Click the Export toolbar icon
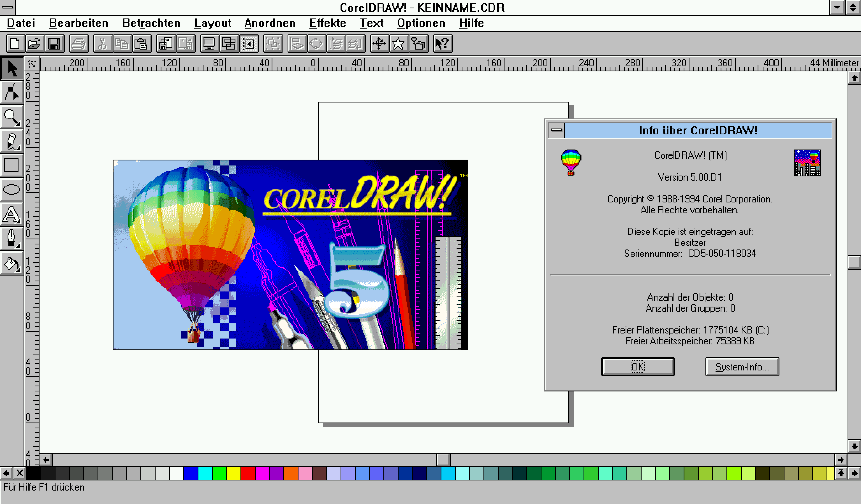861x504 pixels. click(186, 44)
